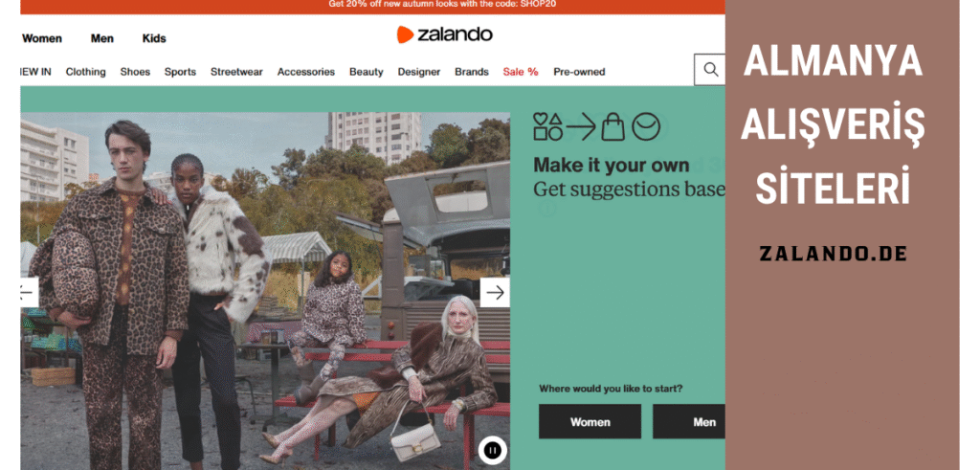Click the search magnifier icon
This screenshot has height=470, width=980.
point(710,69)
